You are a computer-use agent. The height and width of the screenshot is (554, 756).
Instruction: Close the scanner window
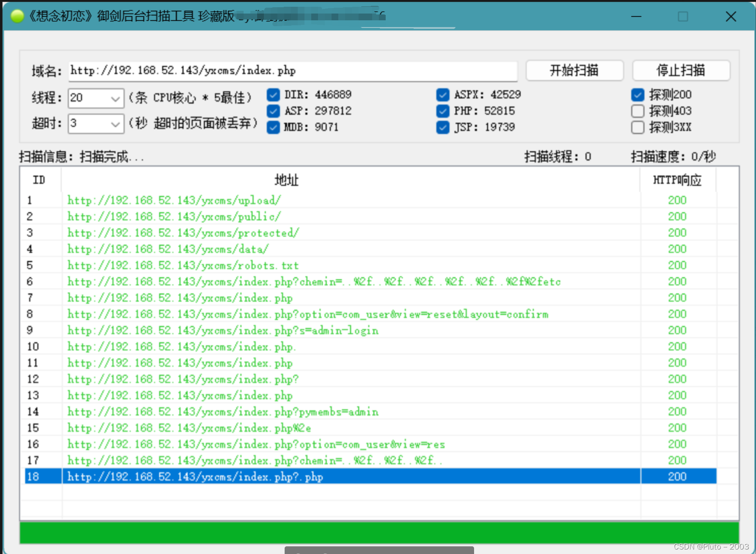point(731,17)
